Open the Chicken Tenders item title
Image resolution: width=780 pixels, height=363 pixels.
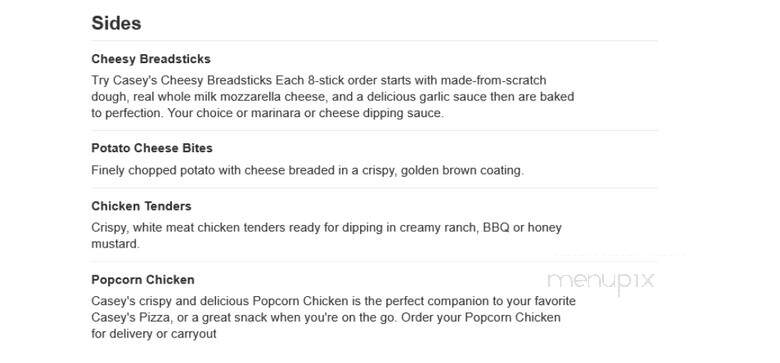[141, 206]
